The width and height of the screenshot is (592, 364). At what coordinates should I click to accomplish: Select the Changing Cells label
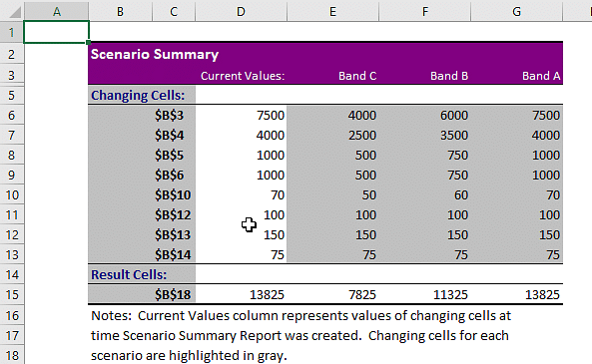coord(138,95)
